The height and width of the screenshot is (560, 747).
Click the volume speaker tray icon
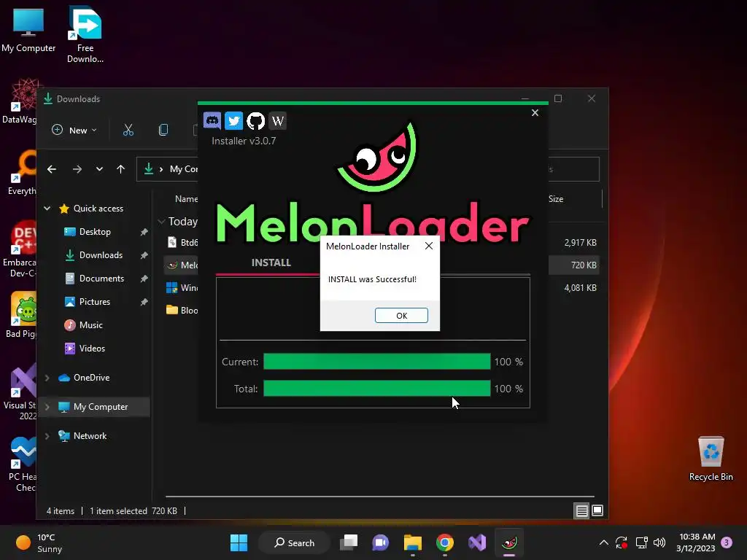point(659,542)
